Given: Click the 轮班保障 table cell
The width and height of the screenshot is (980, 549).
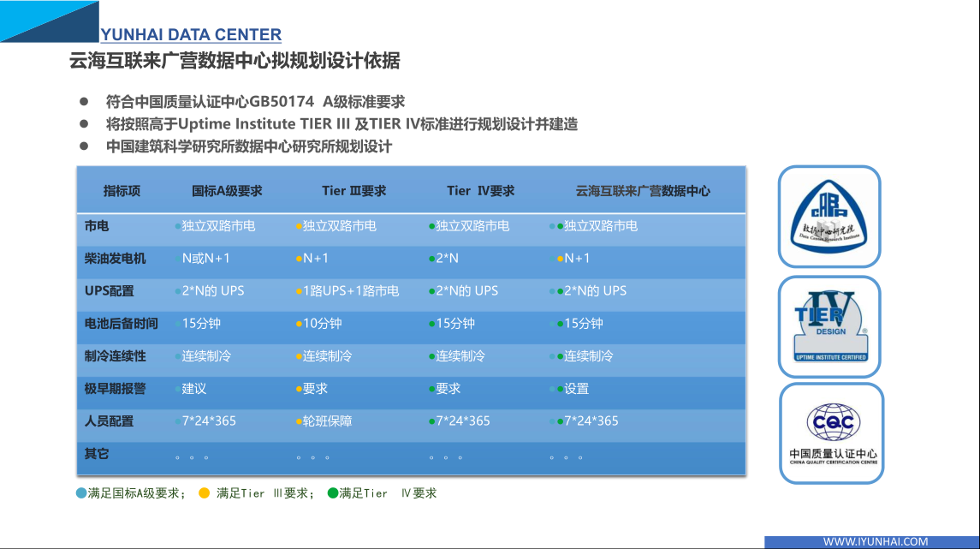Looking at the screenshot, I should 328,421.
